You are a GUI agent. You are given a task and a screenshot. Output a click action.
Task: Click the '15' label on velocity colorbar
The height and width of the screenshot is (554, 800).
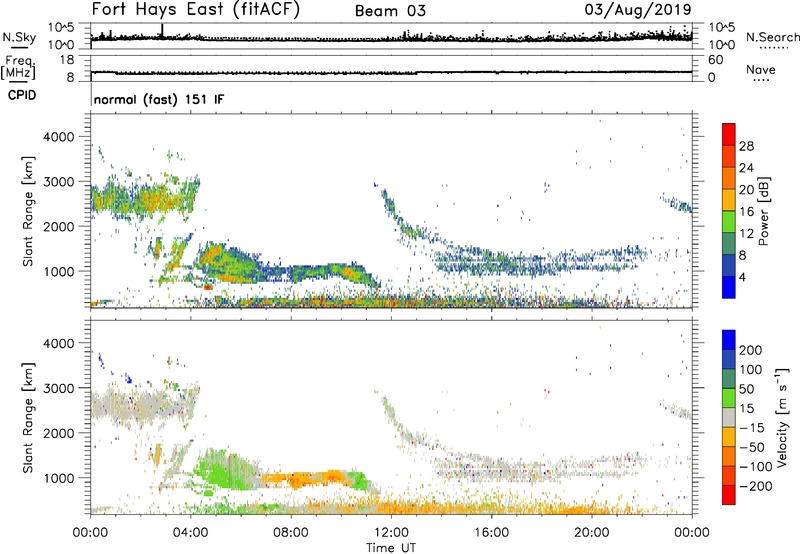coord(746,409)
